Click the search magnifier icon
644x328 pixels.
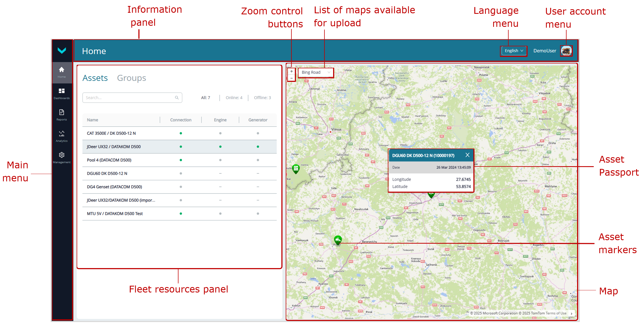click(177, 98)
